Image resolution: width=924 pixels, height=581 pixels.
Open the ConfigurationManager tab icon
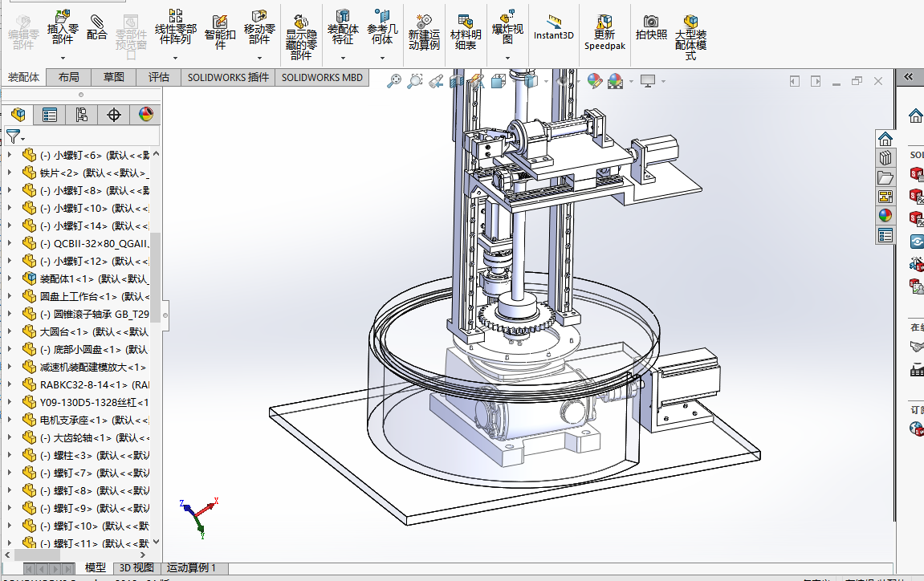point(81,114)
